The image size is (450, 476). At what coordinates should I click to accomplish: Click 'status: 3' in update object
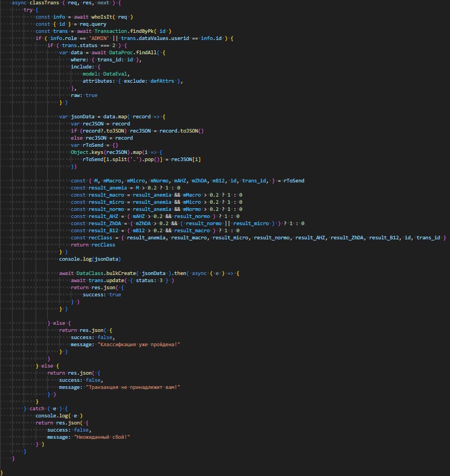(149, 280)
